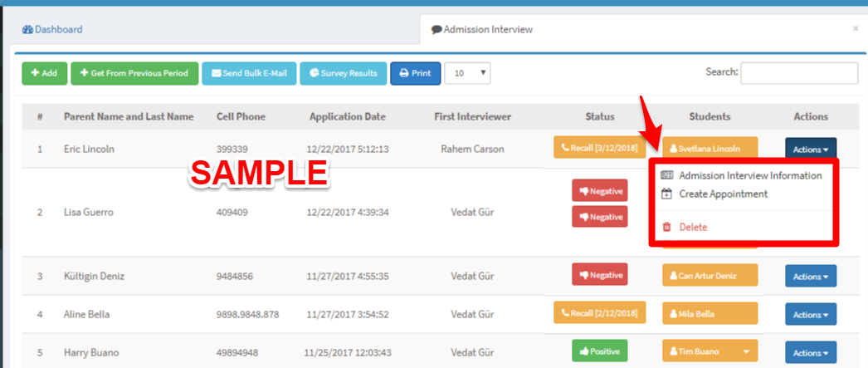Screen dimensions: 868x368
Task: Close the Admission Interview tab
Action: point(855,29)
